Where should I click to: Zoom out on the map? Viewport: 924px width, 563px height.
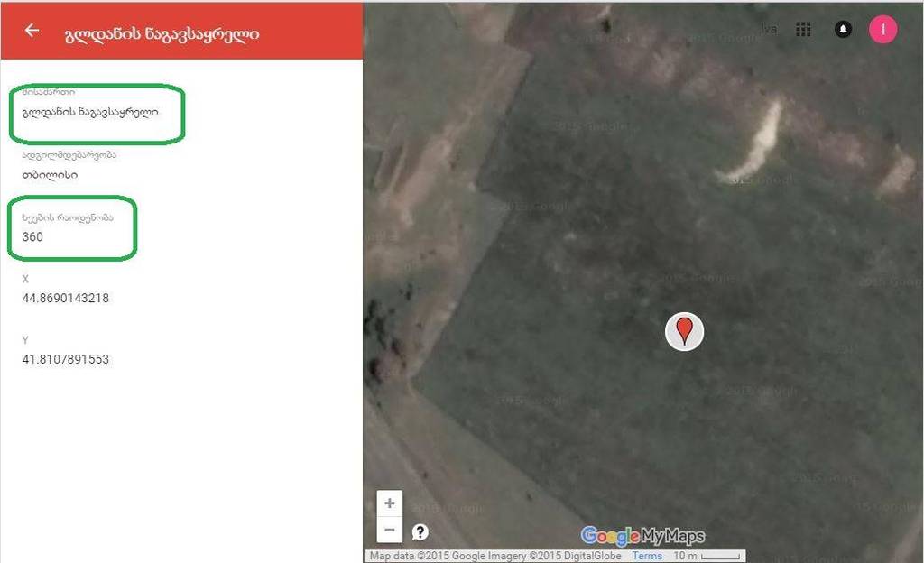pyautogui.click(x=390, y=530)
